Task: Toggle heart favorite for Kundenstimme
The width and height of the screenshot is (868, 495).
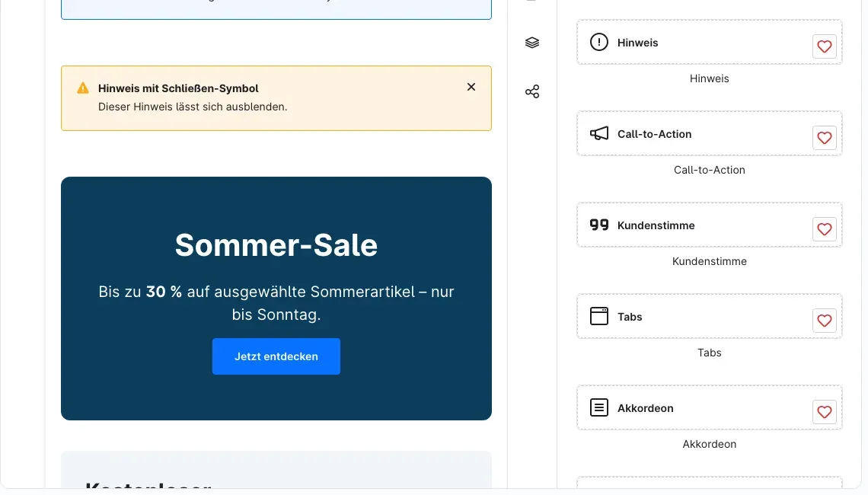Action: tap(825, 229)
